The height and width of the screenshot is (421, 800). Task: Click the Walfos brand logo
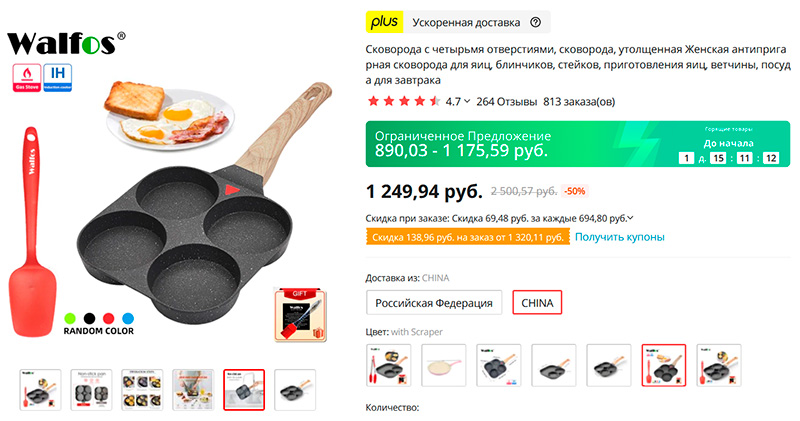click(x=66, y=43)
